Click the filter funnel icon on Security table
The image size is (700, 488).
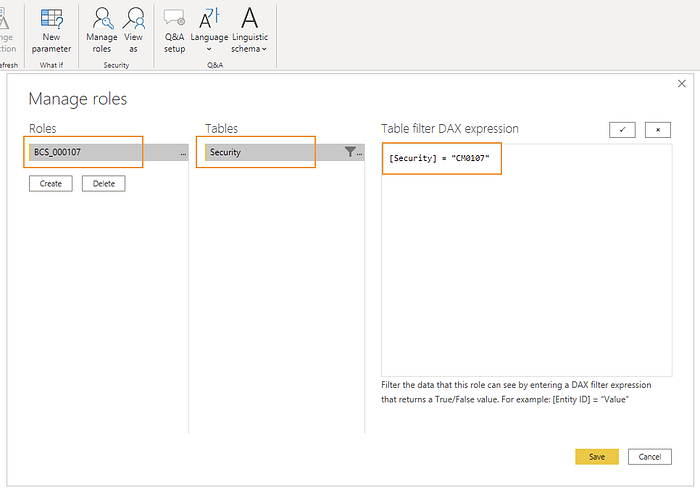click(350, 152)
